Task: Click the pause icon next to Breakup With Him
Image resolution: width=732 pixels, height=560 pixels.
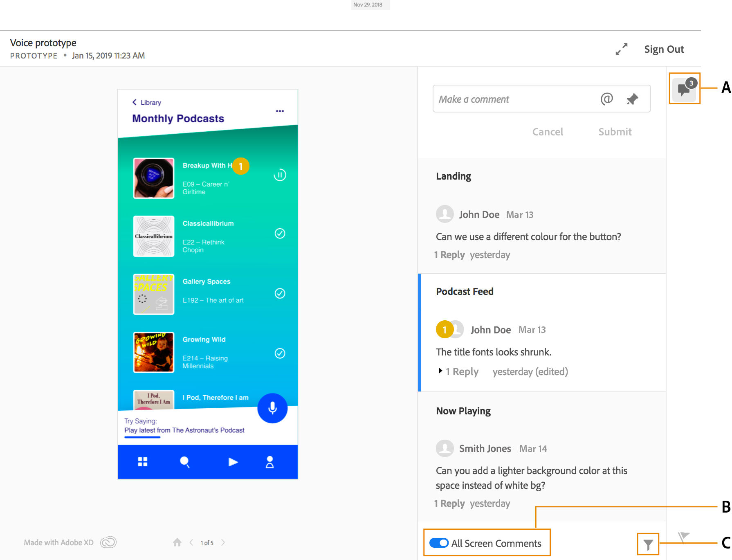Action: coord(279,175)
